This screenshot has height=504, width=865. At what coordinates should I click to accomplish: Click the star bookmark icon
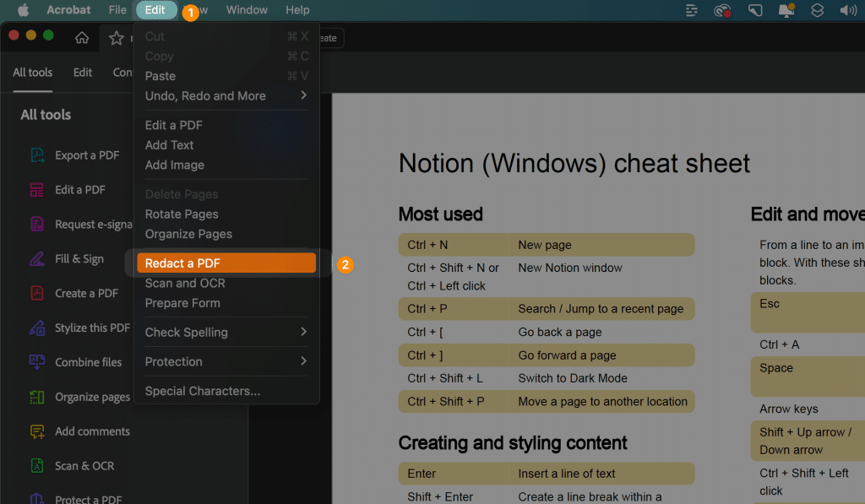pyautogui.click(x=117, y=38)
